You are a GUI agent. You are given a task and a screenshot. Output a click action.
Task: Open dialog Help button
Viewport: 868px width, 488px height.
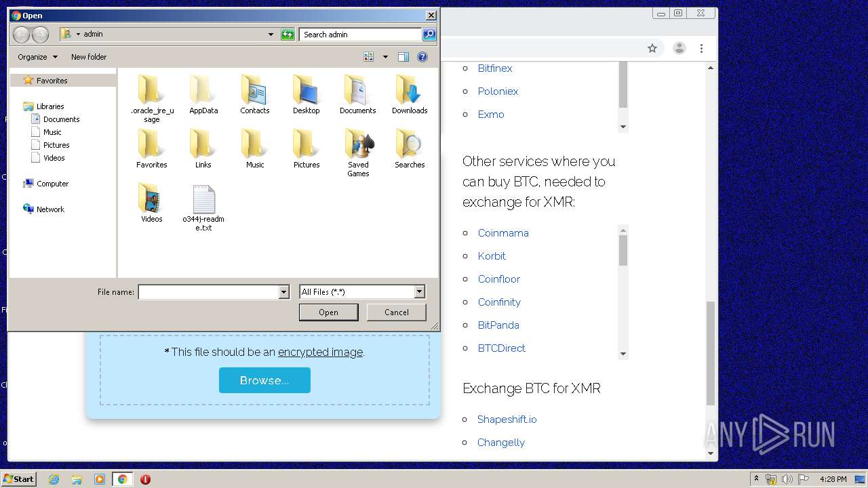[422, 57]
